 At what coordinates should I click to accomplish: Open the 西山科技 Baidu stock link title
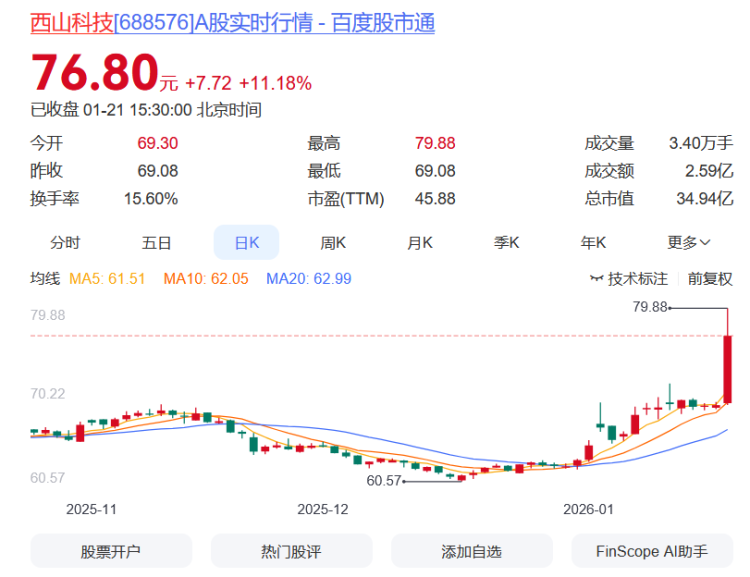[232, 23]
